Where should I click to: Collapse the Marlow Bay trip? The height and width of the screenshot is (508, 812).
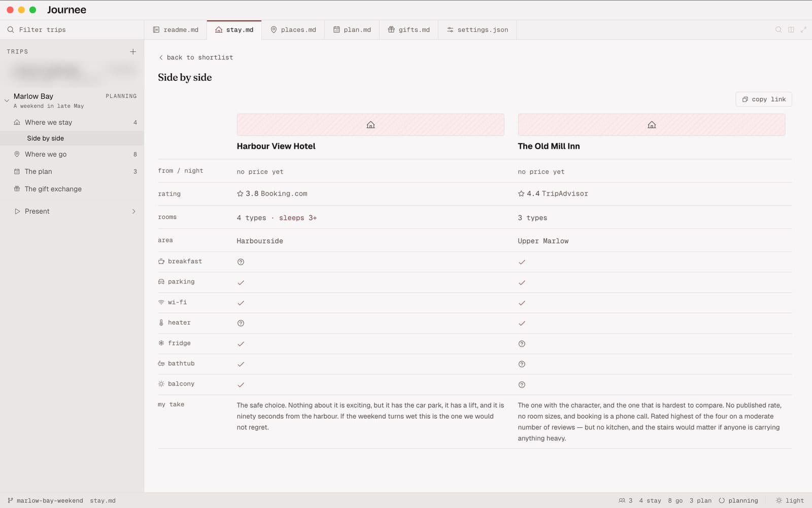[7, 101]
